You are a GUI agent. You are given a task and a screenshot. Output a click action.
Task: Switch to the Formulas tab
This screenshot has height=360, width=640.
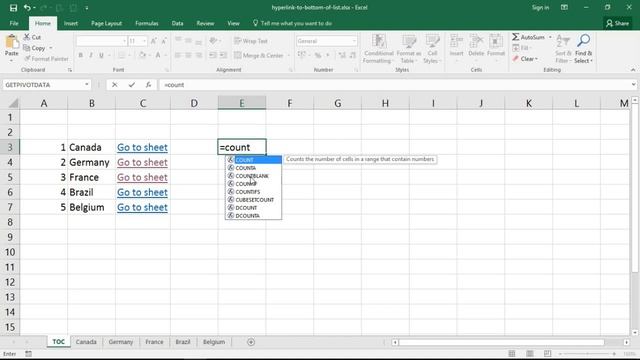(147, 23)
